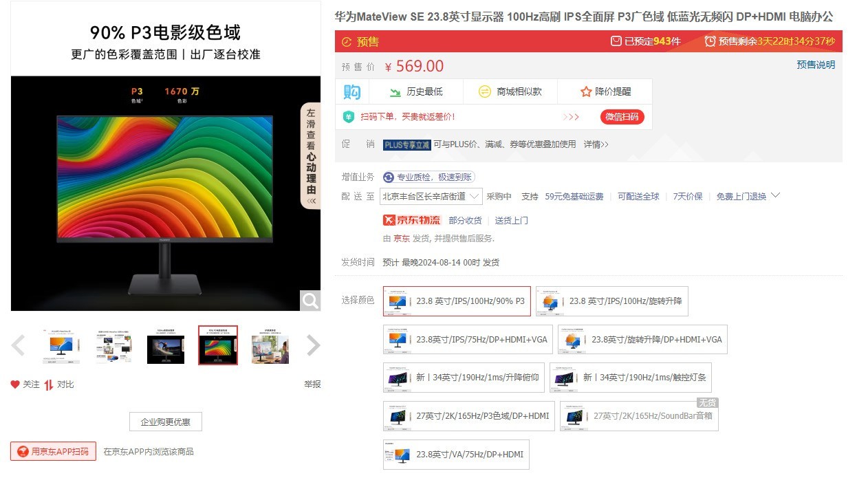Open 商城相似款 similar items
The image size is (868, 478).
coord(510,91)
